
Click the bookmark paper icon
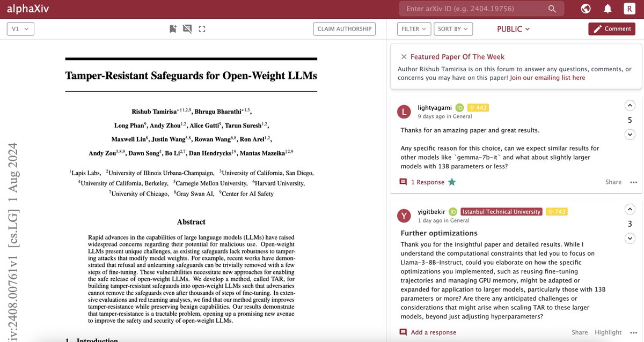tap(173, 29)
